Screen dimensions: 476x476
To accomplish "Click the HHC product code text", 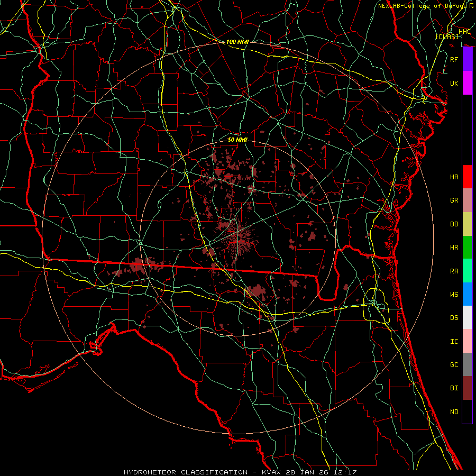I will point(464,32).
